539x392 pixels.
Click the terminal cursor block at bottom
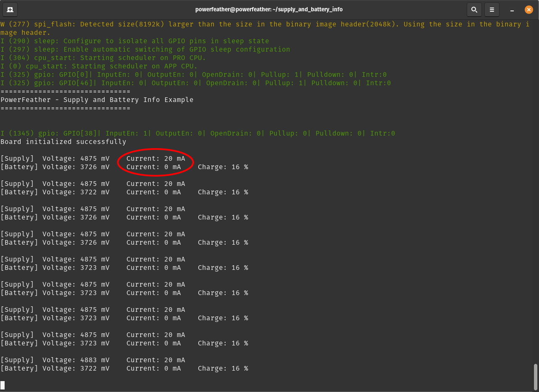point(3,385)
